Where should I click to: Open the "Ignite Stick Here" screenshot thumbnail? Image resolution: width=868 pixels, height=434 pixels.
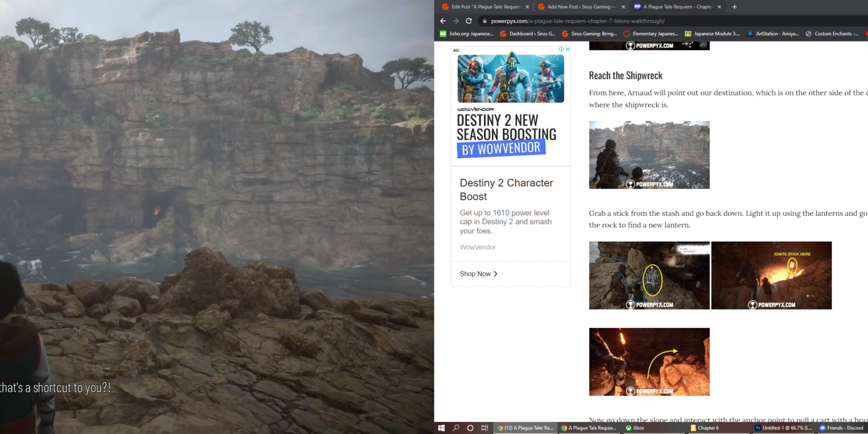[x=771, y=275]
